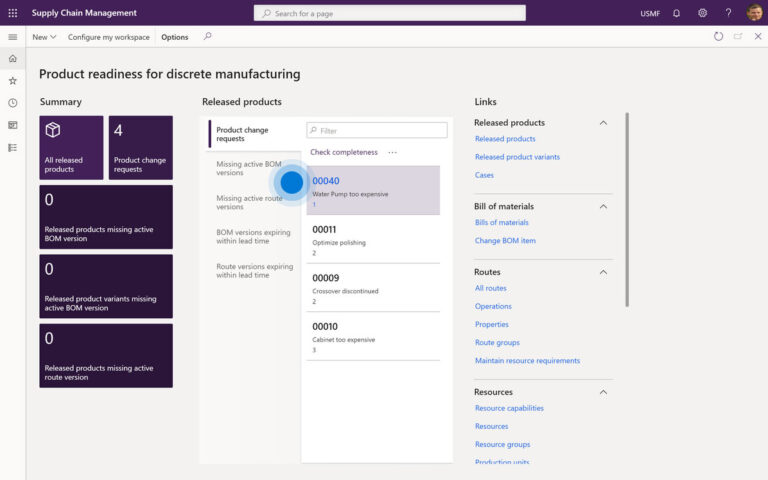Click the Links panel vertical scrollbar
The image size is (768, 480).
pyautogui.click(x=627, y=210)
